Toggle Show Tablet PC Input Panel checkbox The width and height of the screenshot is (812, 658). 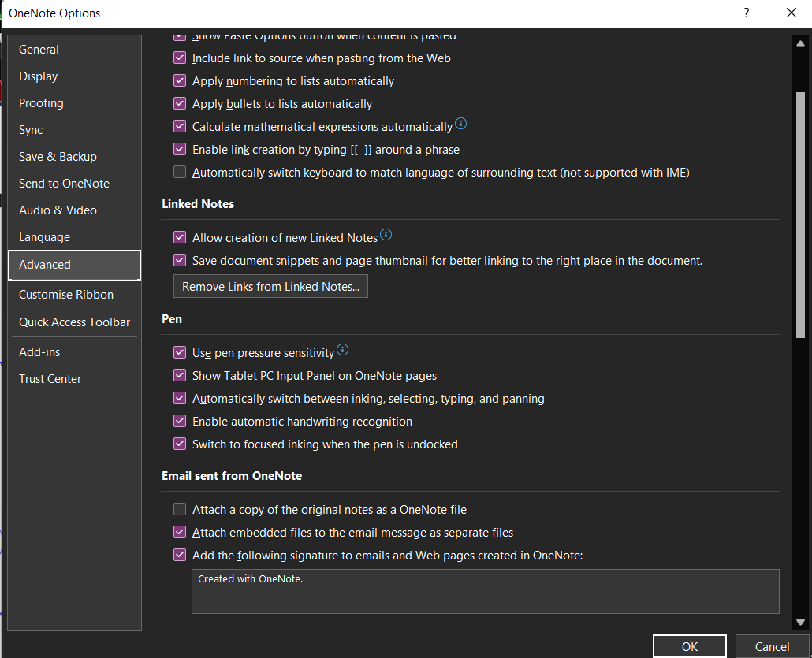(x=180, y=375)
